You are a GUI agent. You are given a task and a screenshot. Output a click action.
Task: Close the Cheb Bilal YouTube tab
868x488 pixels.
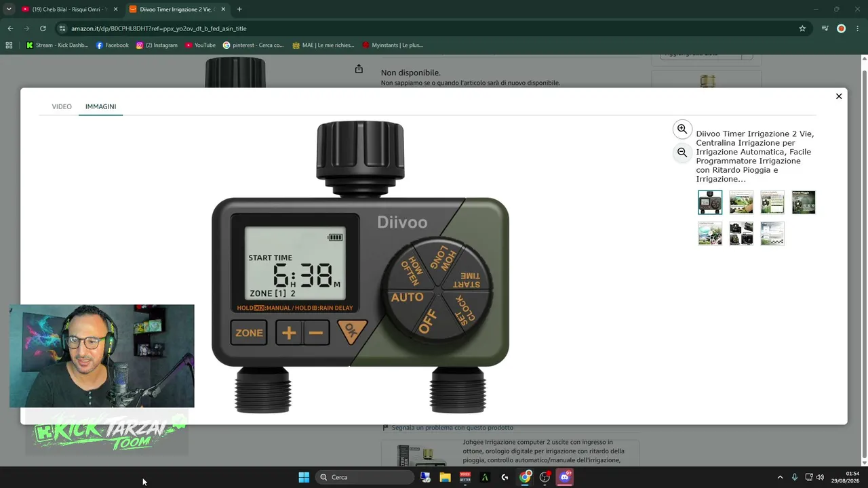coord(115,9)
